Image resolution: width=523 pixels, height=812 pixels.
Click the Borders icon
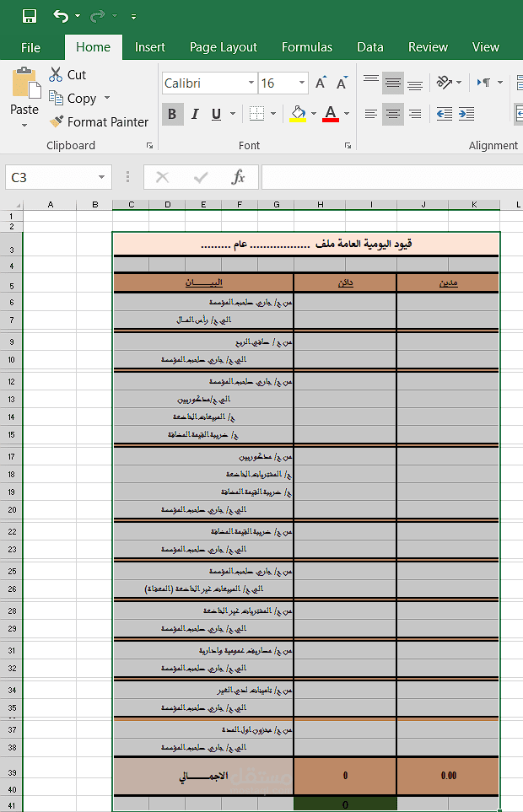point(256,114)
